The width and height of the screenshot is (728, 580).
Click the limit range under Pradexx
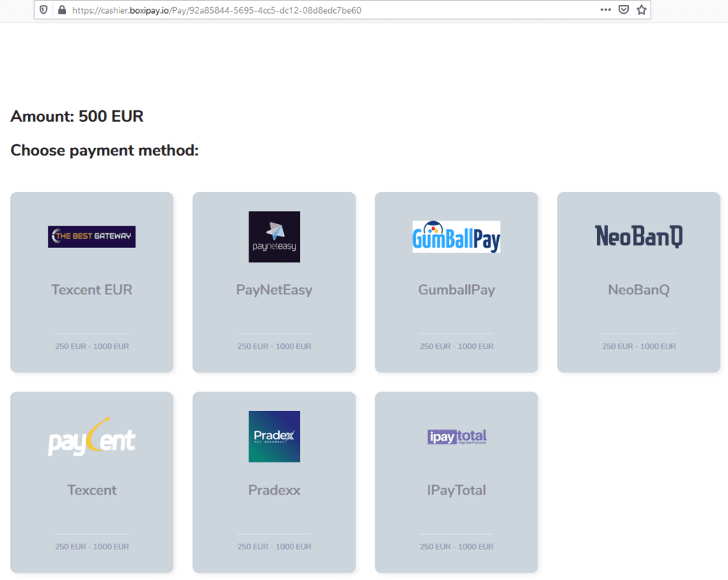pyautogui.click(x=275, y=547)
